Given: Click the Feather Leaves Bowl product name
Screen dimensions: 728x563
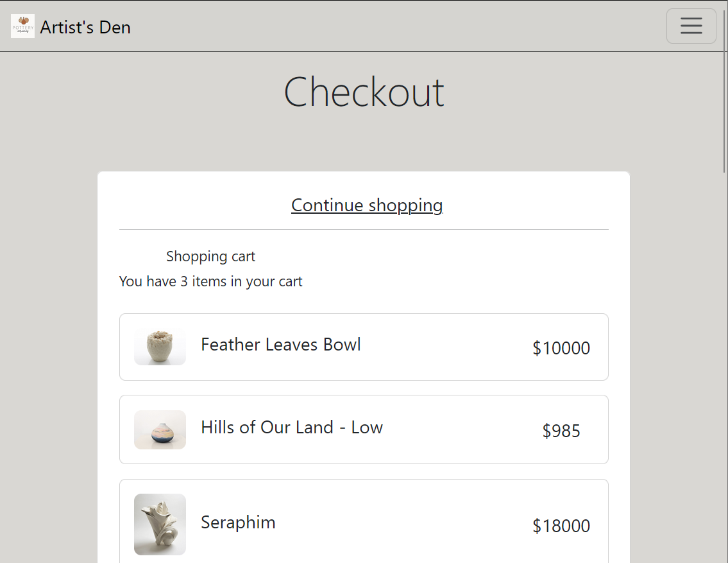Looking at the screenshot, I should [x=280, y=344].
